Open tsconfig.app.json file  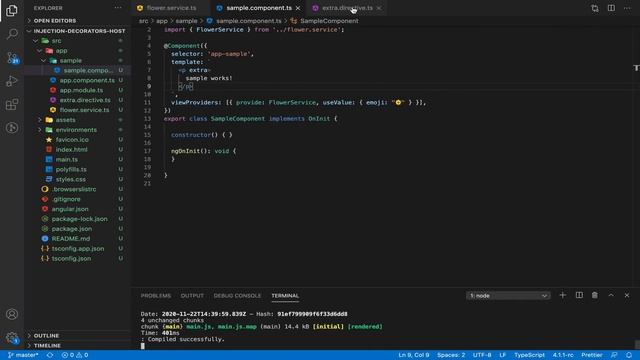(78, 249)
